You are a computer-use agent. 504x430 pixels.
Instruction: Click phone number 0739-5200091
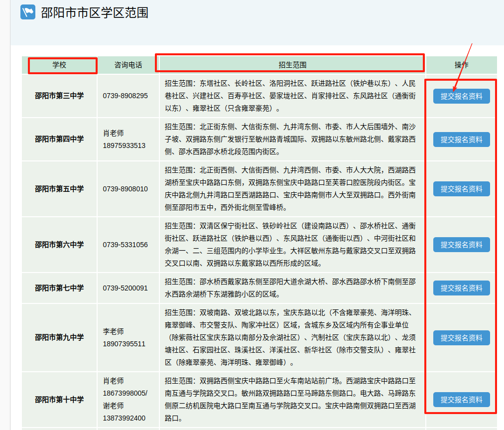(126, 288)
